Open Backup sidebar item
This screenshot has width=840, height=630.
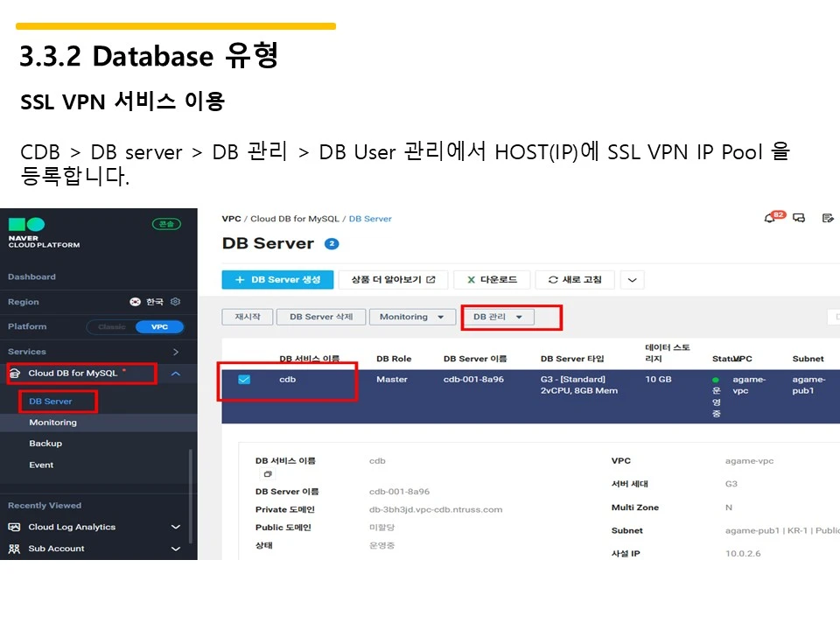click(x=45, y=444)
